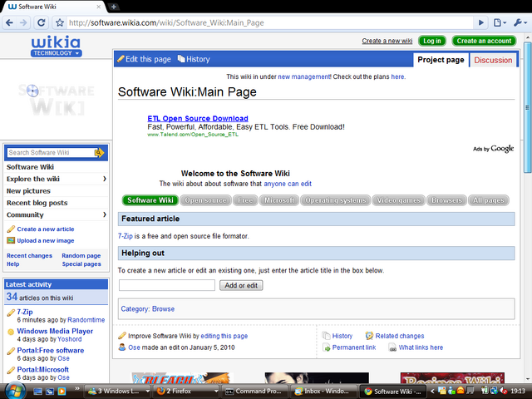Open Windows Media Player in latest activity
The width and height of the screenshot is (532, 399).
[x=55, y=331]
